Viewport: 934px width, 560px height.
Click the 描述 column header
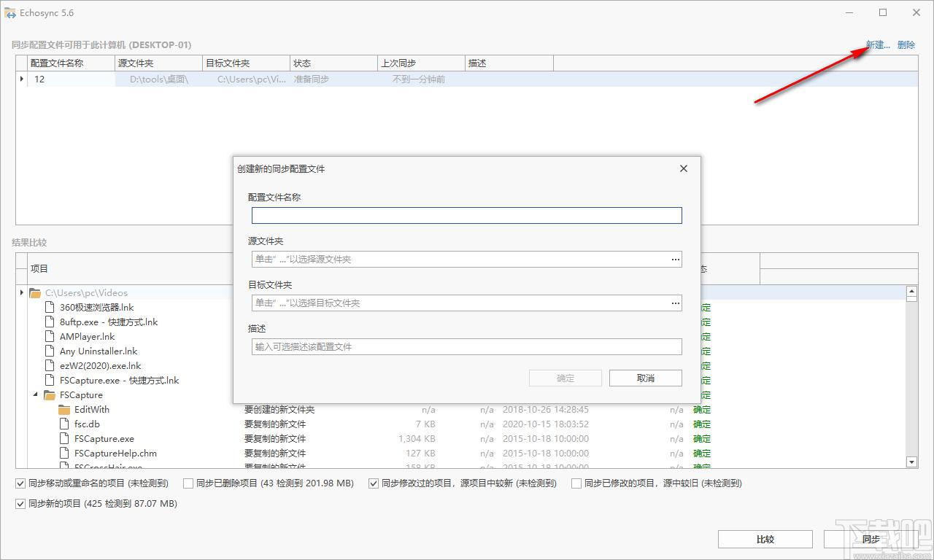point(509,63)
